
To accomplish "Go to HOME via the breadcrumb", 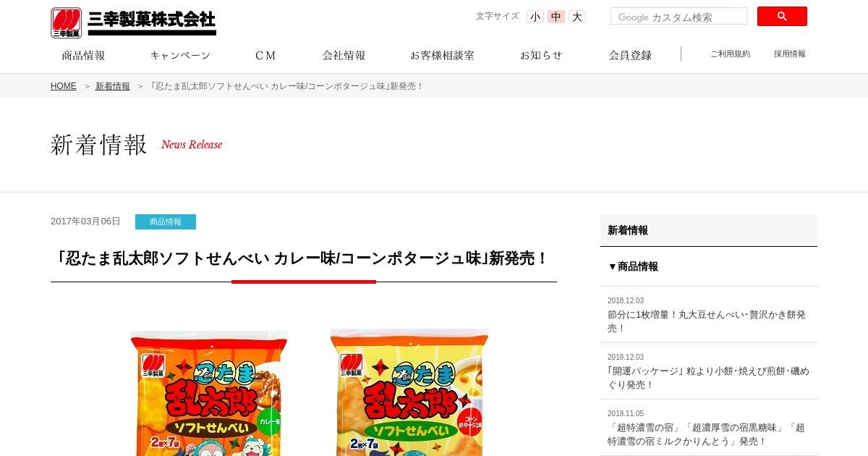I will [x=64, y=86].
